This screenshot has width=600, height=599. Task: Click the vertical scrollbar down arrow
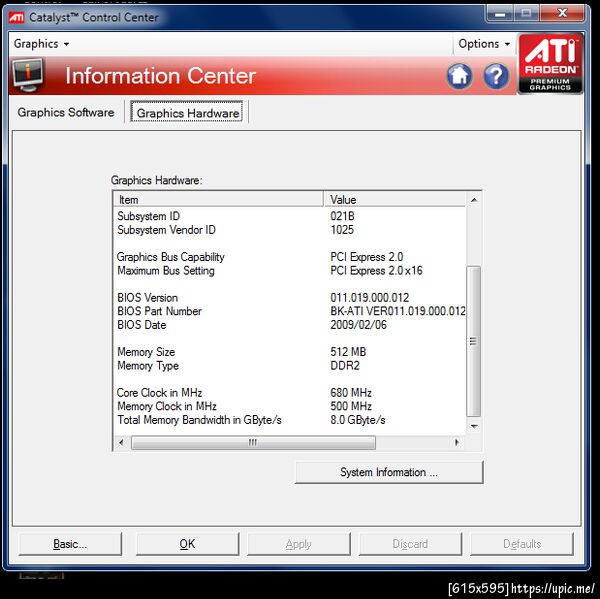pyautogui.click(x=474, y=426)
